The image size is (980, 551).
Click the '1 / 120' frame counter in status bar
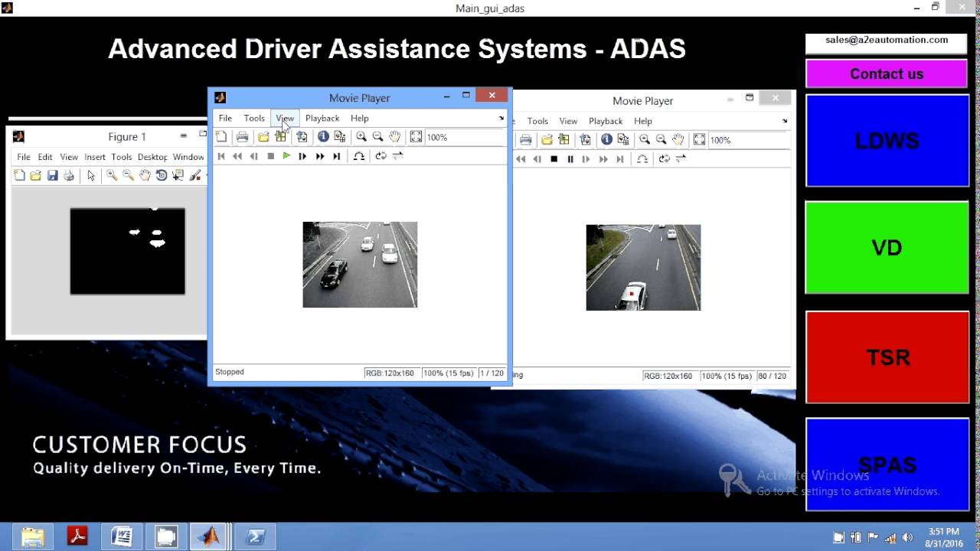492,373
